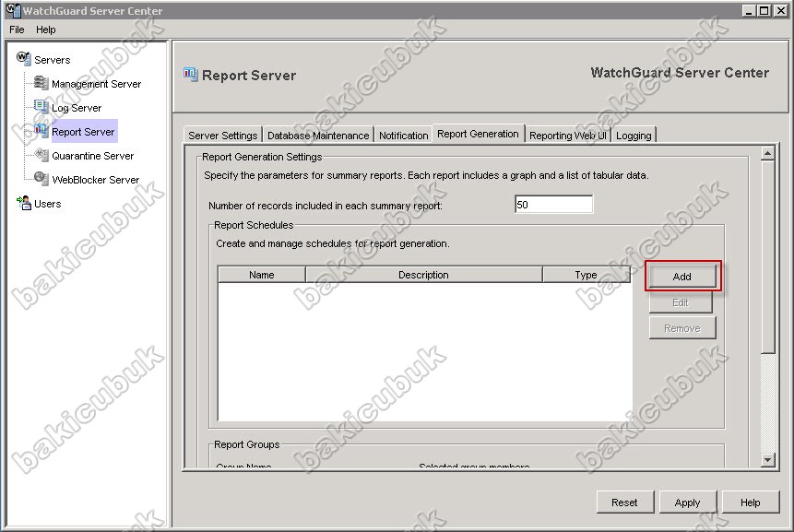Click the WatchGuard title bar application icon
794x532 pixels.
pos(13,10)
